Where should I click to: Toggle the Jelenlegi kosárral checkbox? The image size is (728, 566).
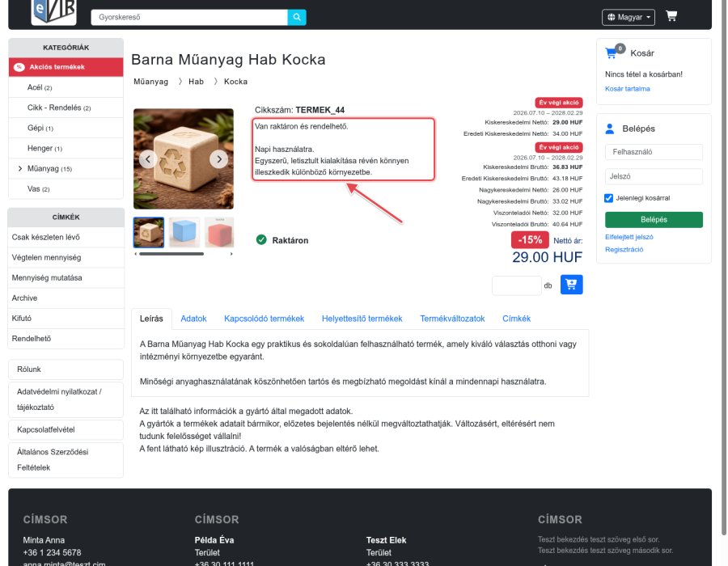tap(608, 198)
